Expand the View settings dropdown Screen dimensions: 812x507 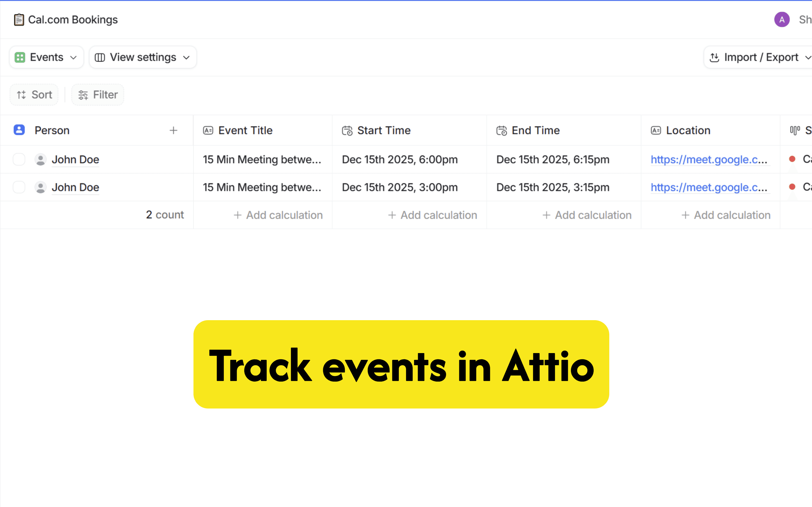click(x=143, y=57)
